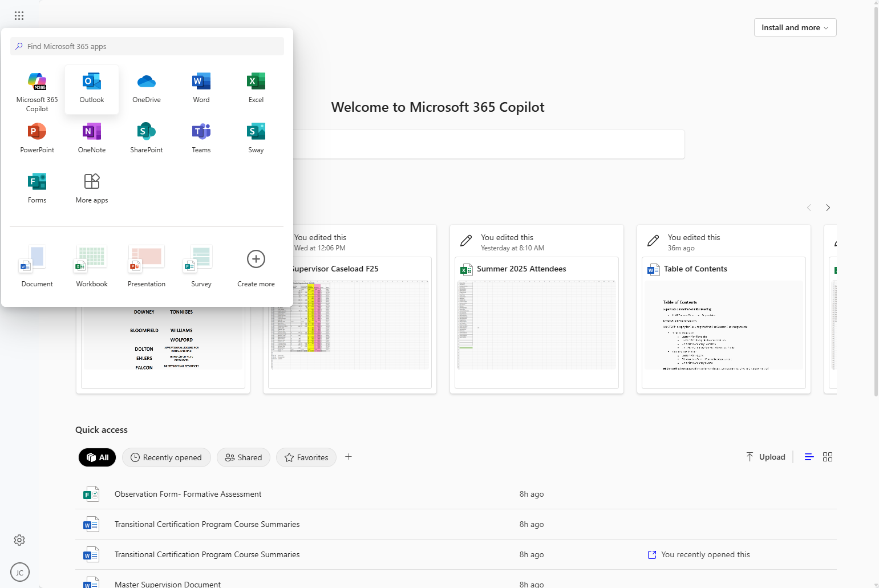879x588 pixels.
Task: Open SharePoint app
Action: click(x=147, y=139)
